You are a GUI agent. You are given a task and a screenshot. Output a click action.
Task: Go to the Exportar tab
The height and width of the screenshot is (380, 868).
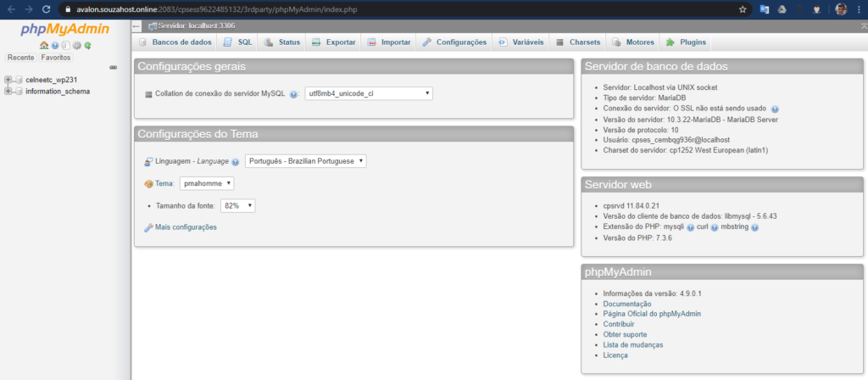[334, 42]
